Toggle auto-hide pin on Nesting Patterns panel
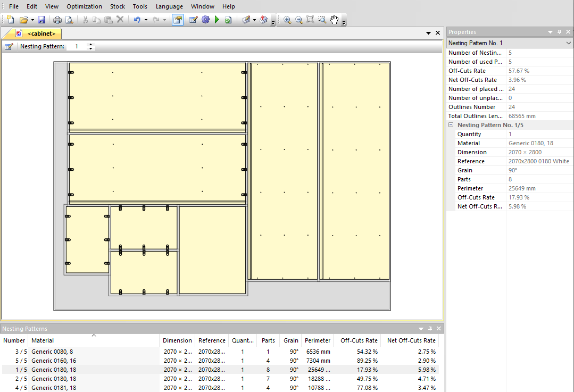574x392 pixels. (430, 329)
